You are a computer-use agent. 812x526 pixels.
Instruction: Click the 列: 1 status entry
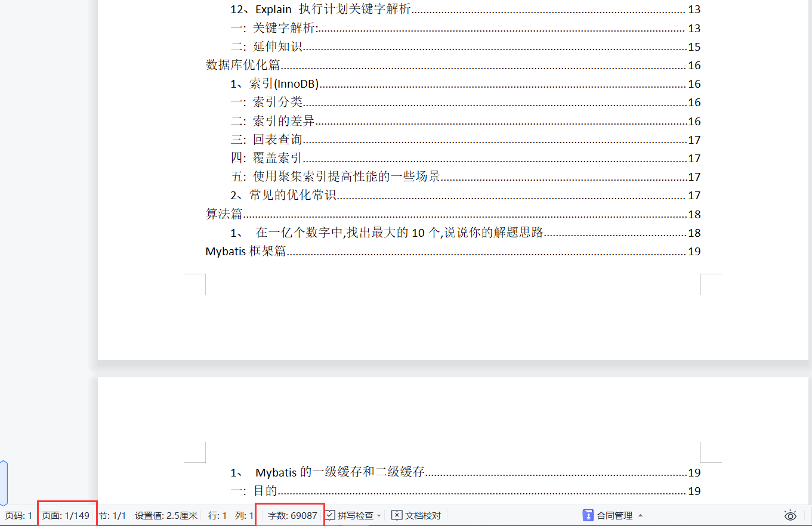[243, 515]
